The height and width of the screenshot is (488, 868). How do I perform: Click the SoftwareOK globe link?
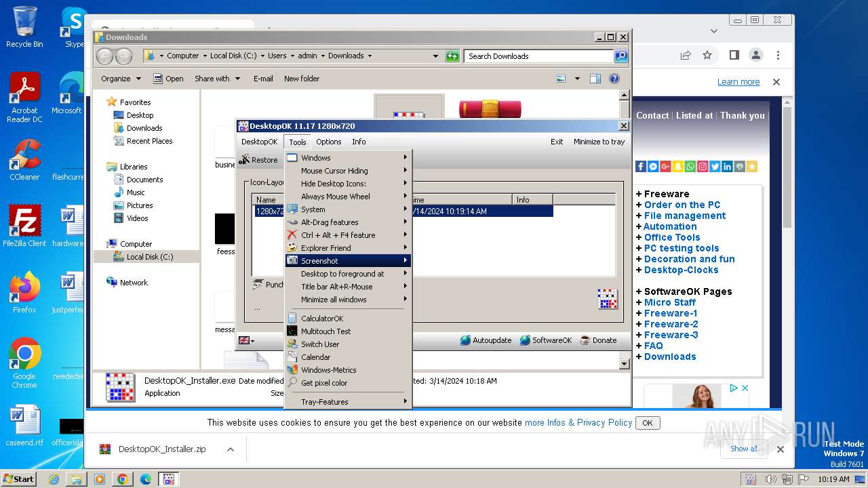[x=546, y=340]
